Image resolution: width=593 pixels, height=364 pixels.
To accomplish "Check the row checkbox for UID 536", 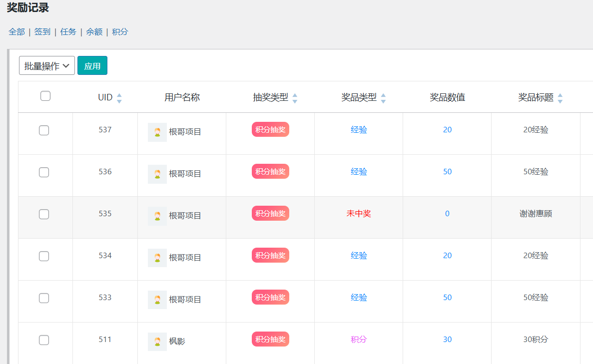I will pyautogui.click(x=44, y=172).
